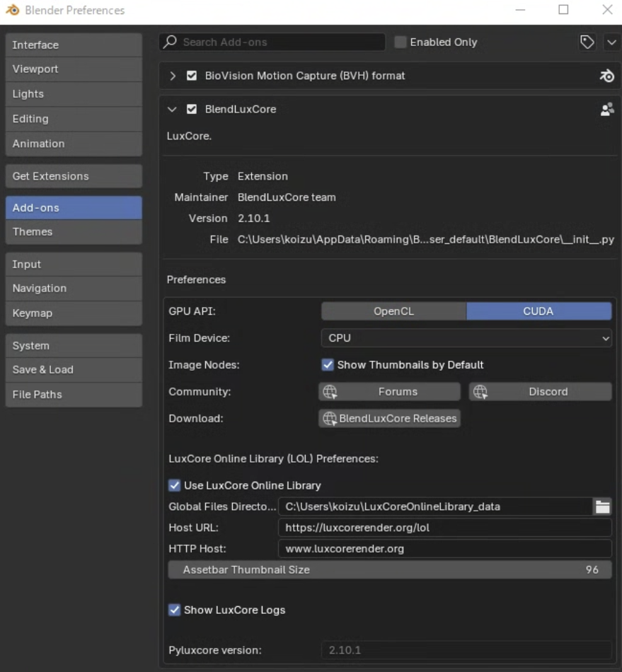Click the add-on tags filter icon
622x672 pixels.
coord(587,42)
